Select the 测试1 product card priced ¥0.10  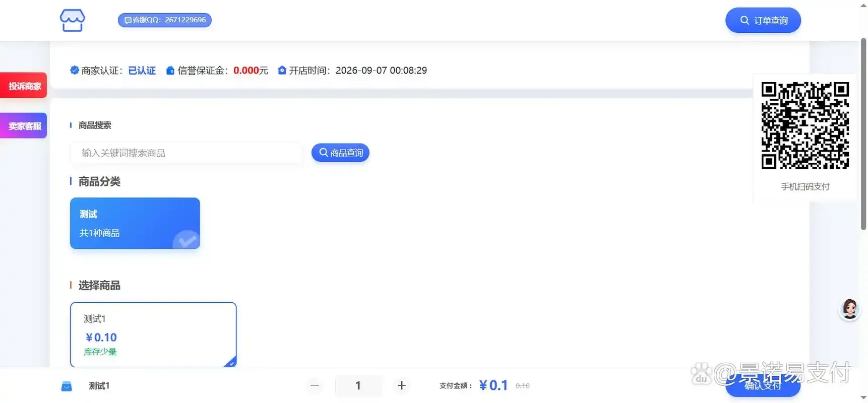153,334
